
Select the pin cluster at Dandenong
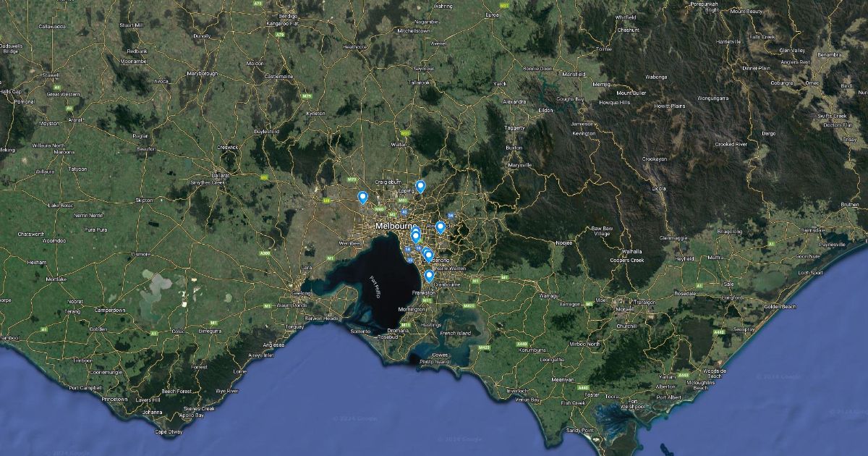tap(427, 255)
